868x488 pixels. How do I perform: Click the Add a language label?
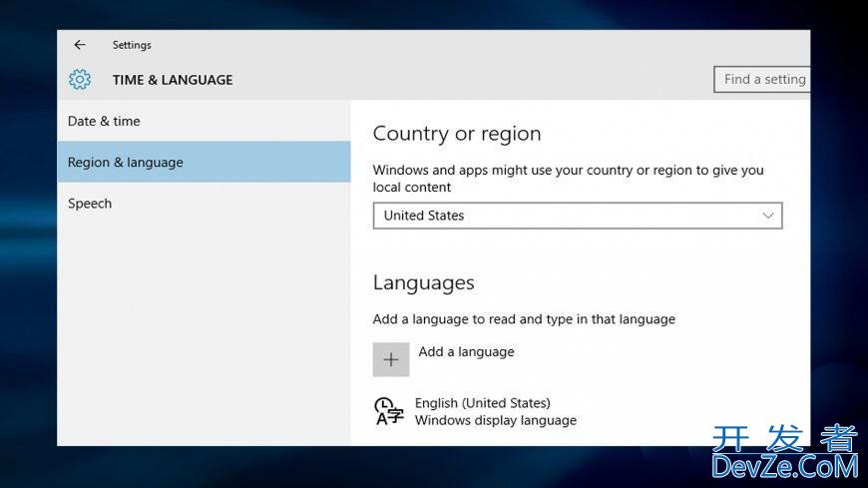466,351
